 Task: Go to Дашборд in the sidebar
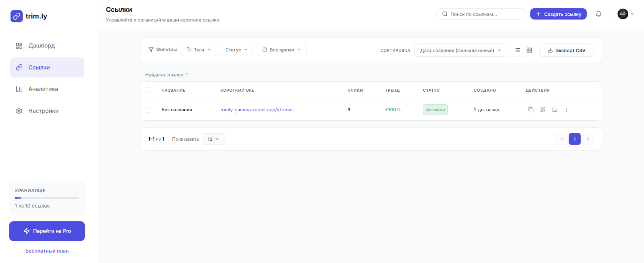[41, 46]
